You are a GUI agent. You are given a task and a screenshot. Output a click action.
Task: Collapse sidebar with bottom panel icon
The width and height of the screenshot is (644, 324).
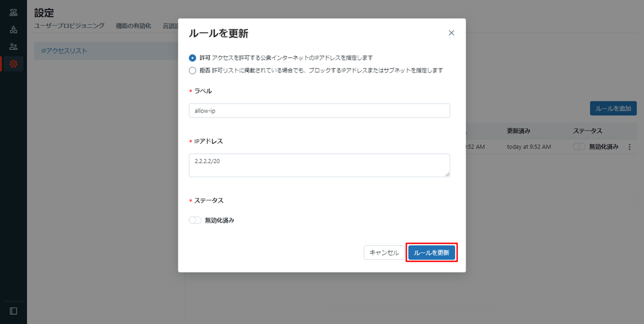(x=13, y=311)
